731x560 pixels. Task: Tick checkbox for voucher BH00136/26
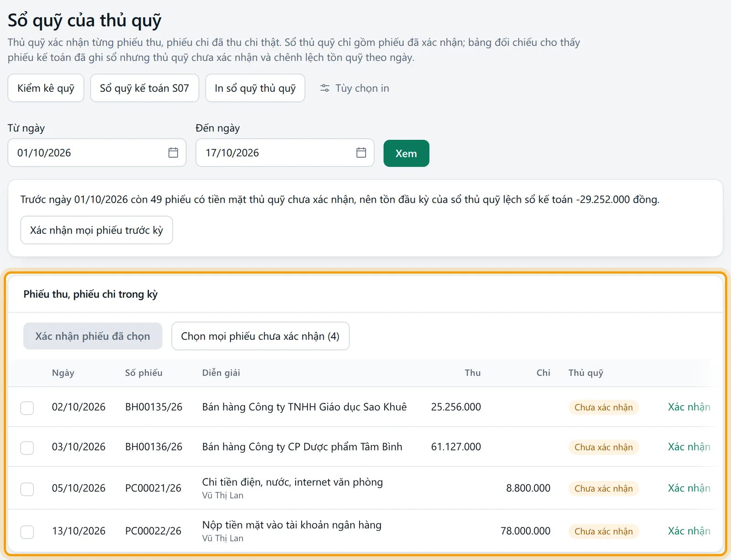tap(27, 448)
